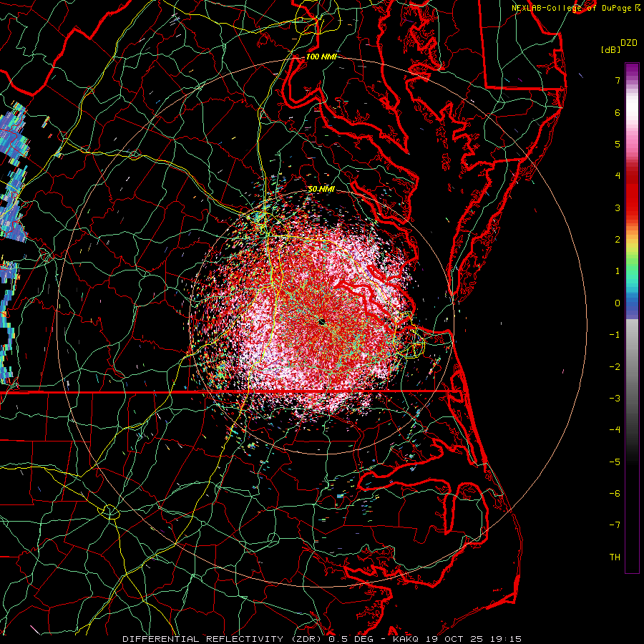
Task: Click the 6 dB scale label
Action: (618, 112)
